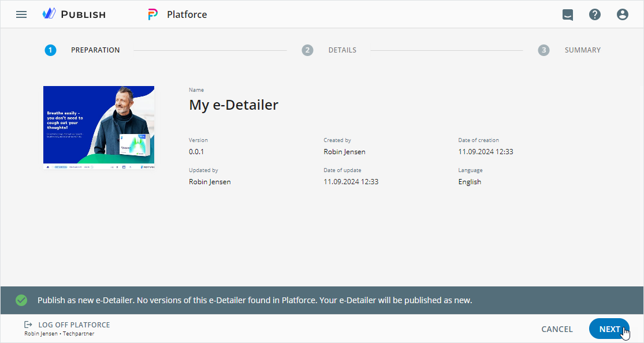Click the e-Detailer preview thumbnail
Screen dimensions: 644x343
tap(99, 128)
